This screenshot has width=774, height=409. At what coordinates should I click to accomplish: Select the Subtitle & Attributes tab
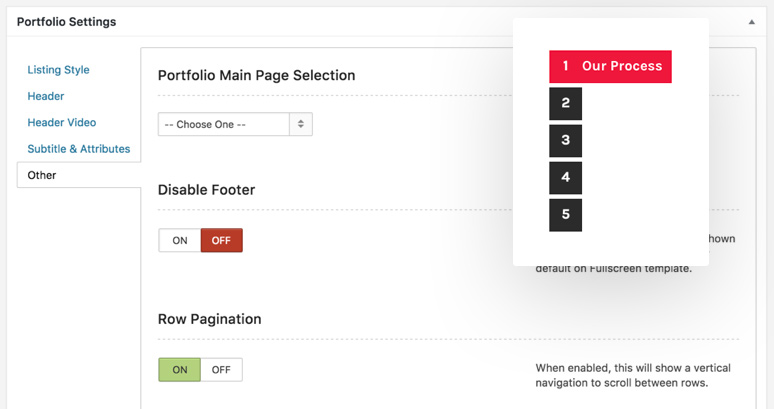coord(78,149)
